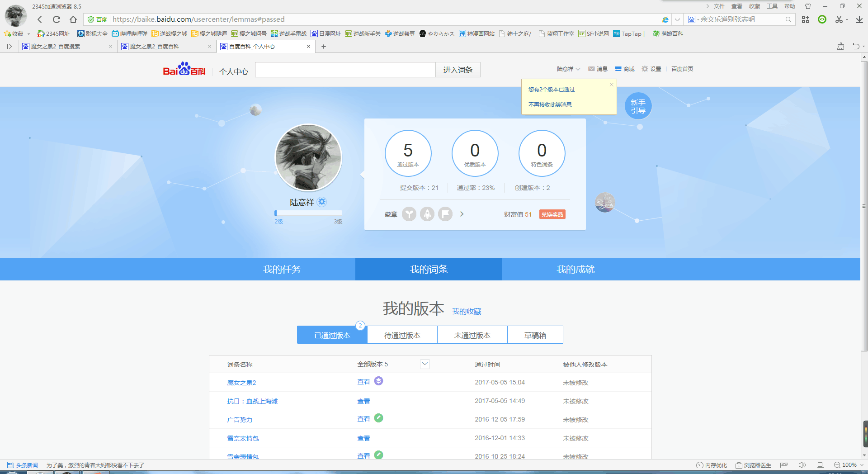Click the flag badge icon

(445, 214)
